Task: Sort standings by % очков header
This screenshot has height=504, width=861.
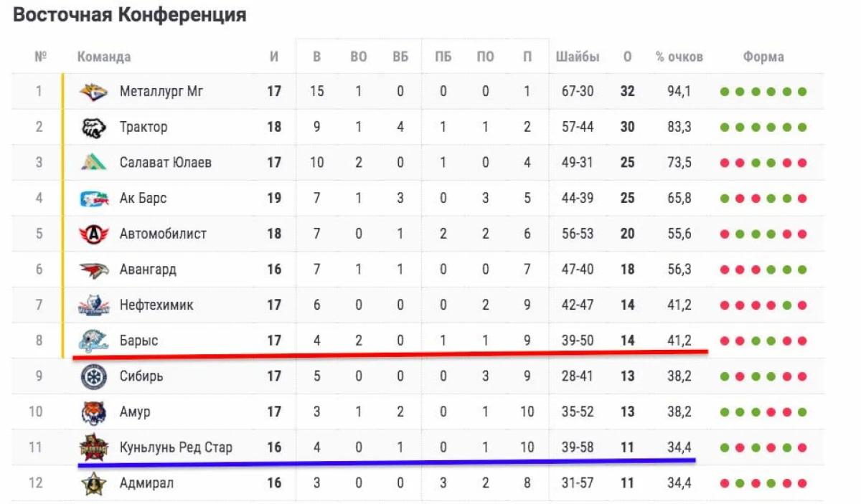Action: pos(679,57)
